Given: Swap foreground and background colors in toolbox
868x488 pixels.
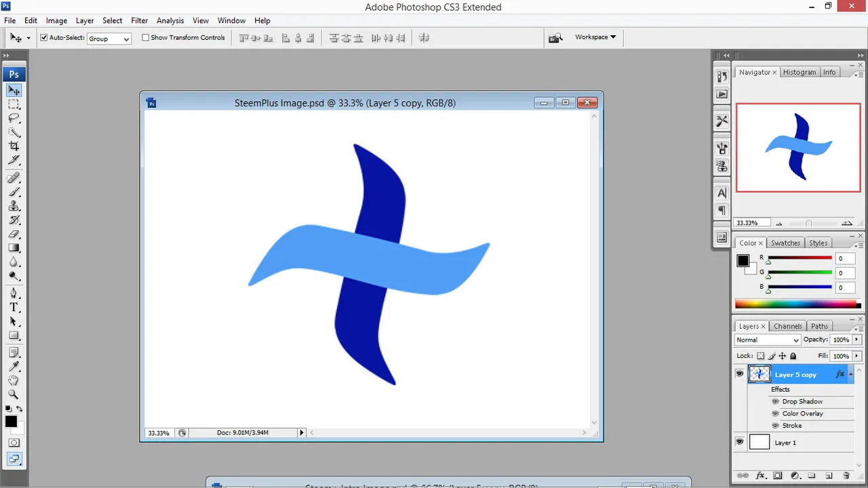Looking at the screenshot, I should [20, 409].
